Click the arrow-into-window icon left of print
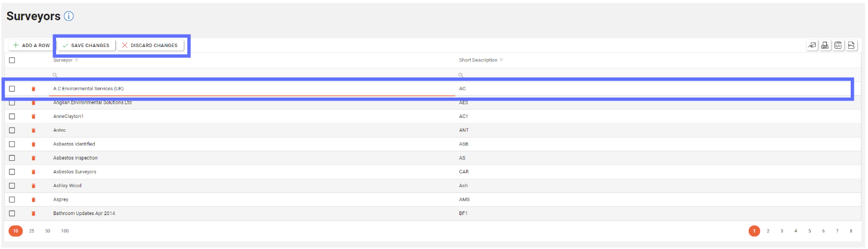The width and height of the screenshot is (868, 249). tap(812, 45)
